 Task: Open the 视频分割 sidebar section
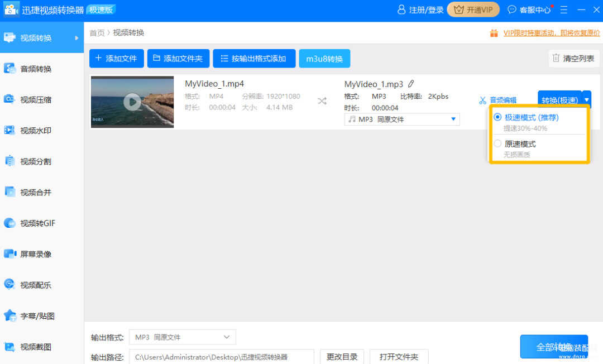point(41,161)
